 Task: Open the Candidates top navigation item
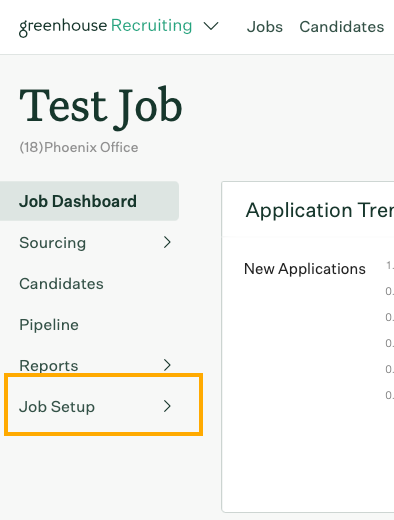click(x=342, y=27)
